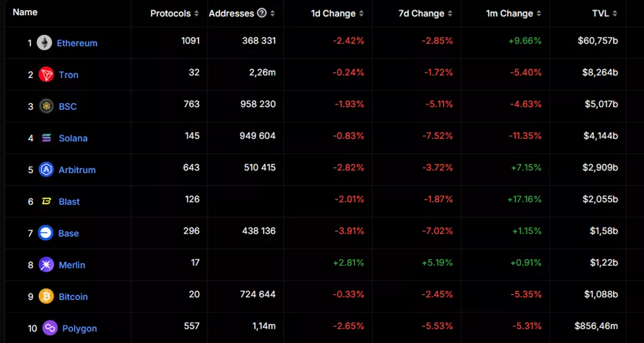Click the Ethereum chain logo icon

click(44, 43)
